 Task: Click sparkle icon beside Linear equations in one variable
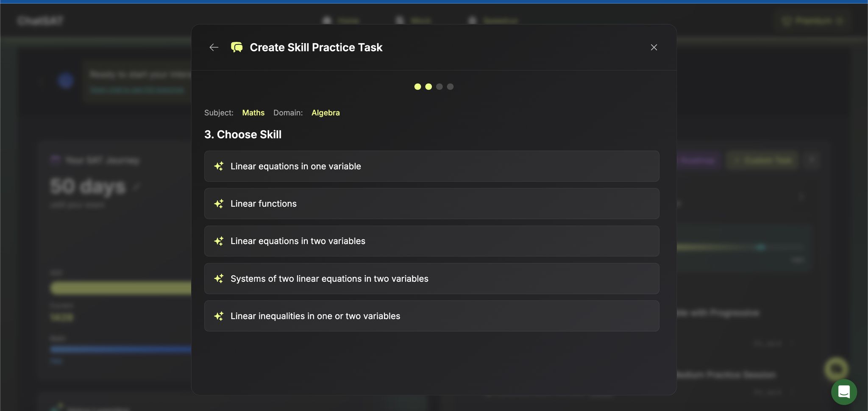click(219, 166)
